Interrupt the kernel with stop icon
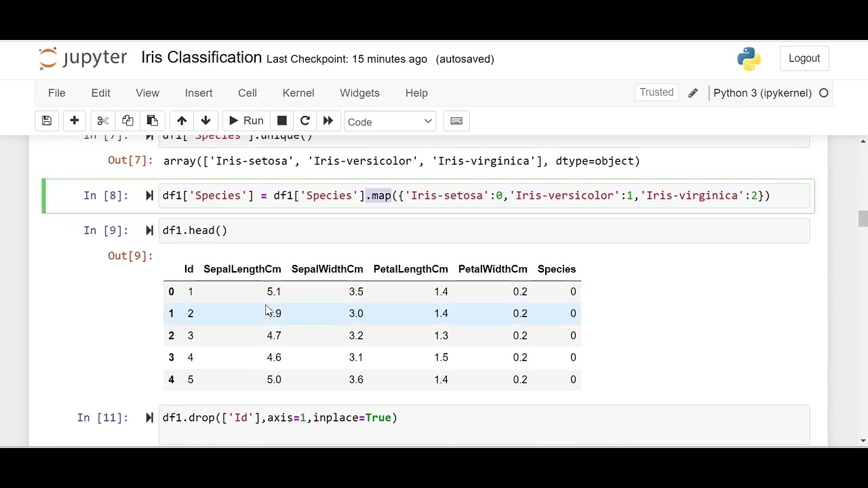Screen dimensions: 868x488 (x=282, y=121)
